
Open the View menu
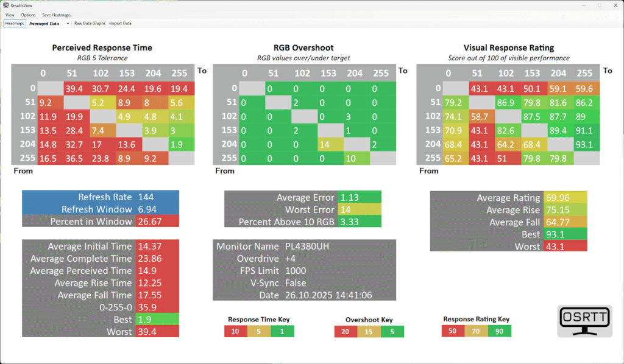(10, 15)
